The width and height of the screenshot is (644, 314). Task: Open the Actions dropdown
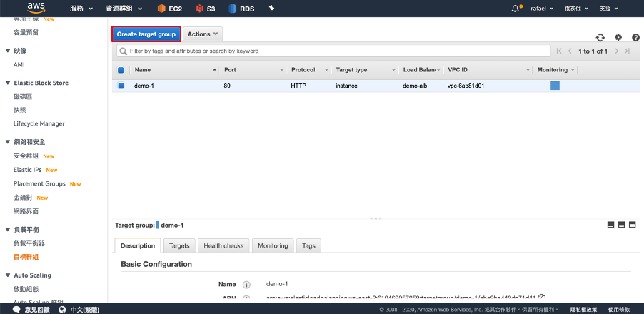203,34
